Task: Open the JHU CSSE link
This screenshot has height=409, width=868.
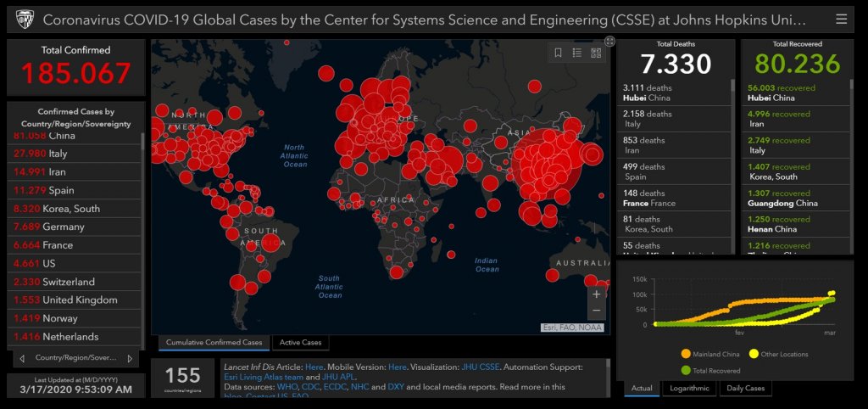Action: pos(481,367)
